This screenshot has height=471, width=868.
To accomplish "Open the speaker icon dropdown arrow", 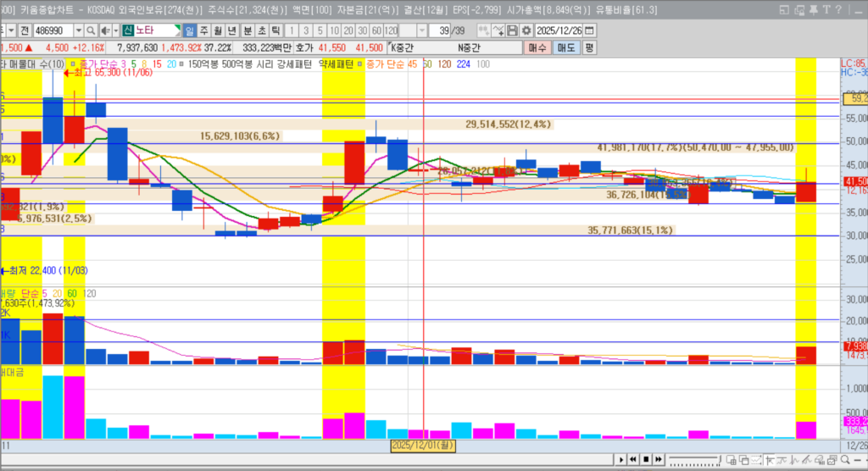I will click(x=114, y=30).
